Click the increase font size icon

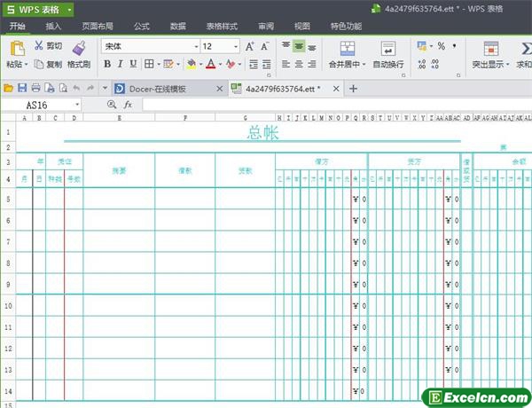250,46
